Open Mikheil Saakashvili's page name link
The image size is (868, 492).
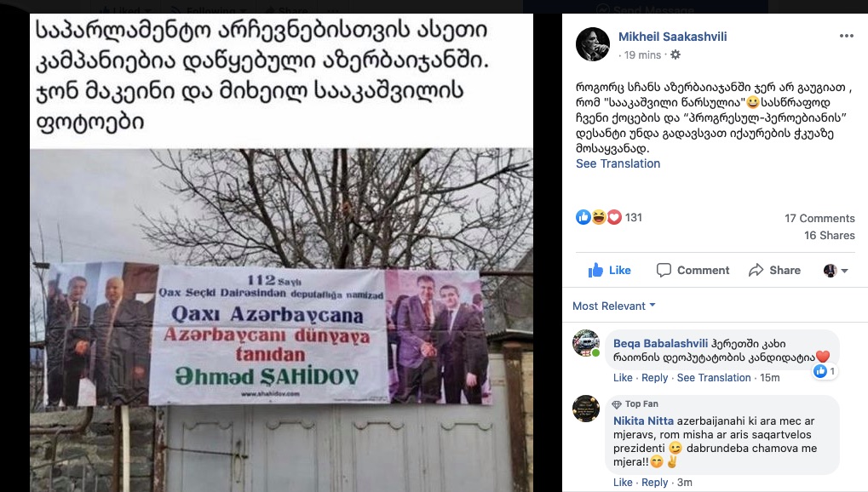[x=673, y=37]
